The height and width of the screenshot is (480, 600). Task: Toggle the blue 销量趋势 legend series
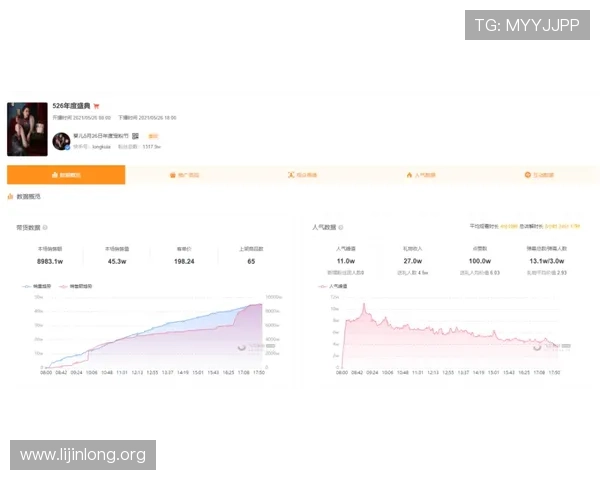click(x=37, y=286)
